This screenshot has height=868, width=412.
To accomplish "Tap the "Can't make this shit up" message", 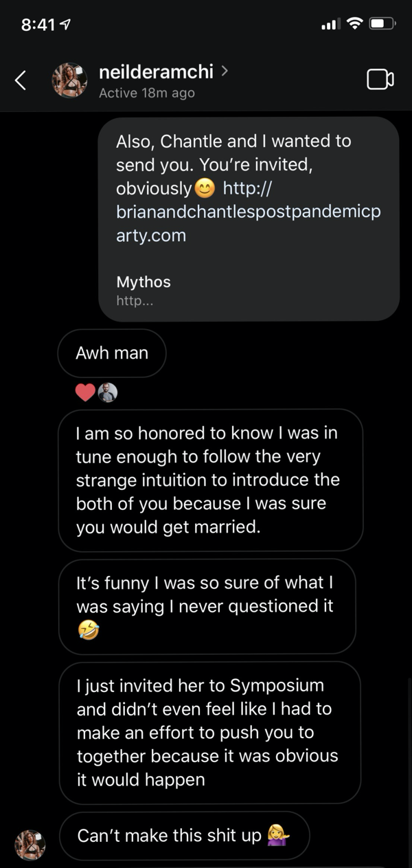I will [x=183, y=836].
